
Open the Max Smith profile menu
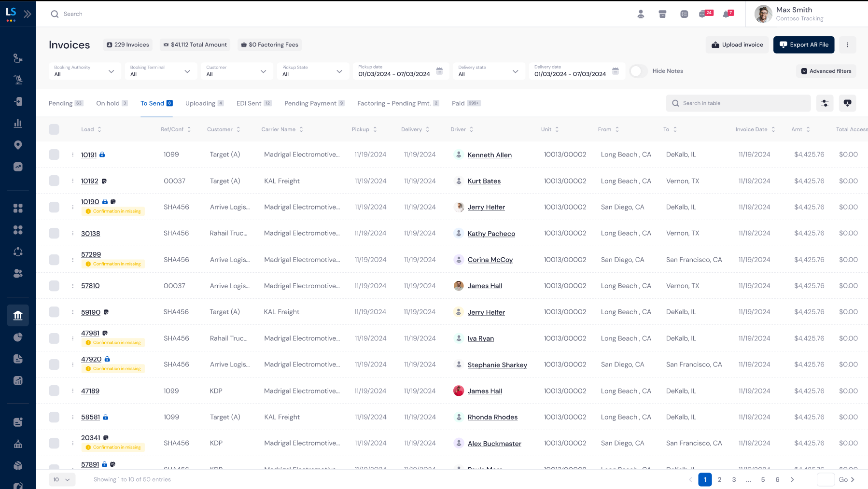789,14
